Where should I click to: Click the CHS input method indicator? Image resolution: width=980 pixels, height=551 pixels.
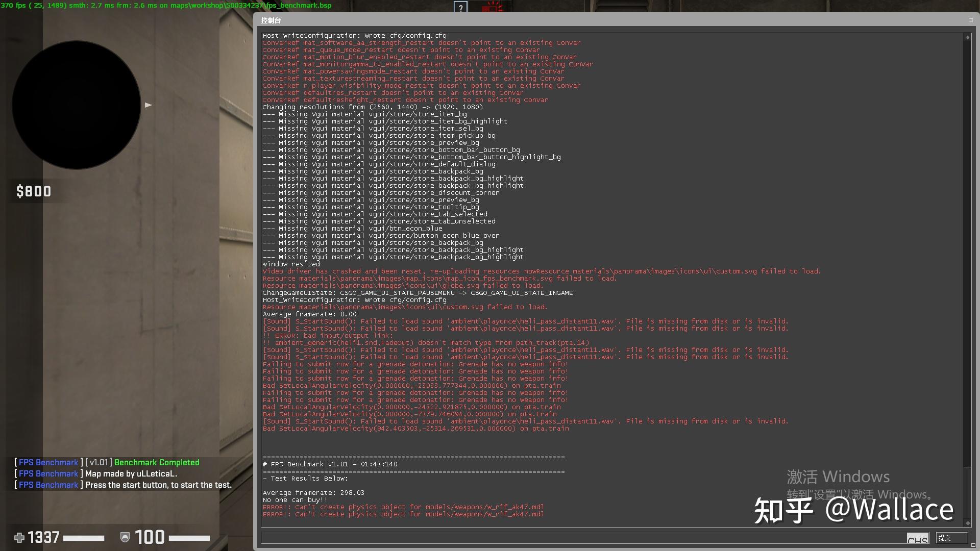(917, 539)
